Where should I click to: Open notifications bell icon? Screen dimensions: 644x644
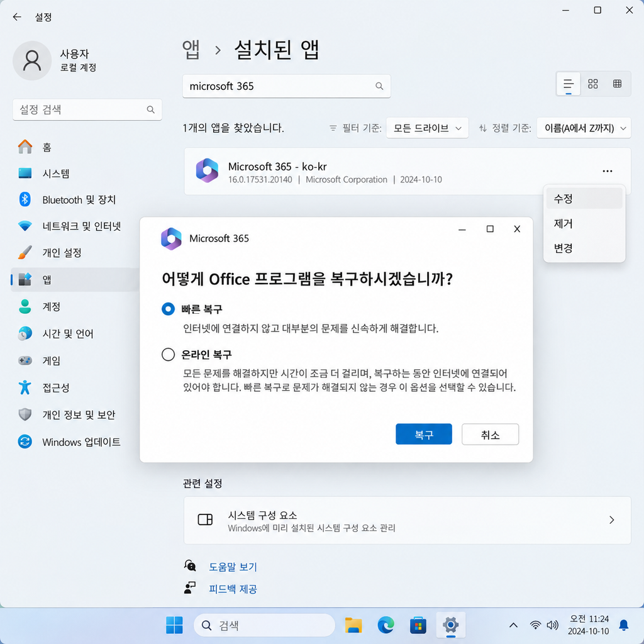point(623,625)
